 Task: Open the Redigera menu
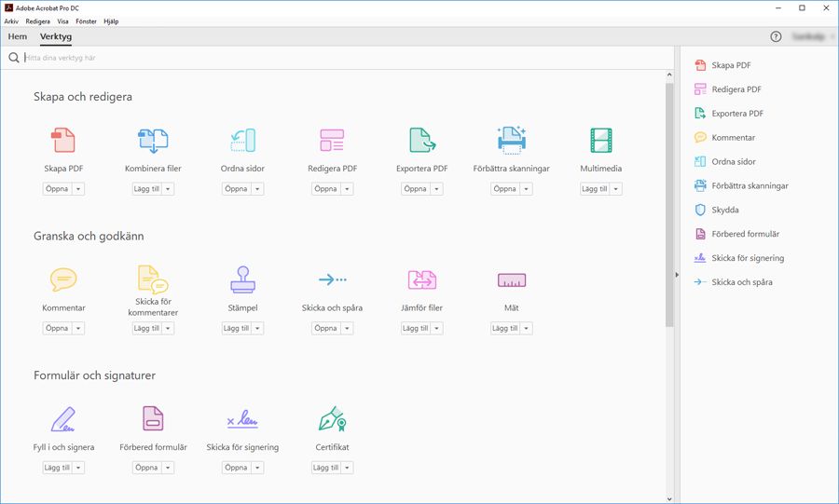click(37, 21)
